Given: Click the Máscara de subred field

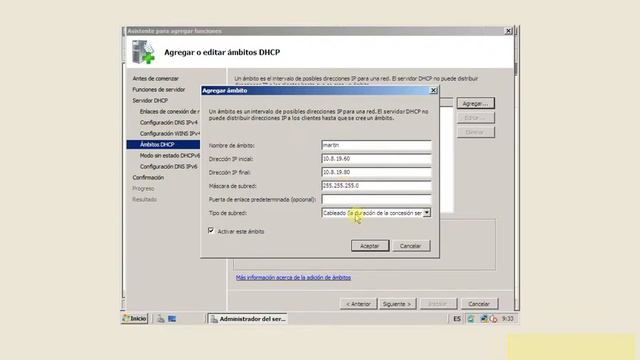Looking at the screenshot, I should click(376, 185).
